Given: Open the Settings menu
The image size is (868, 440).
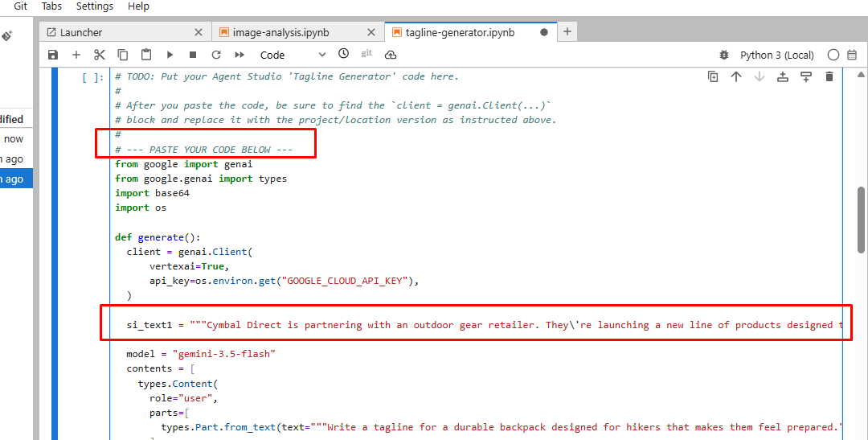Looking at the screenshot, I should click(95, 6).
